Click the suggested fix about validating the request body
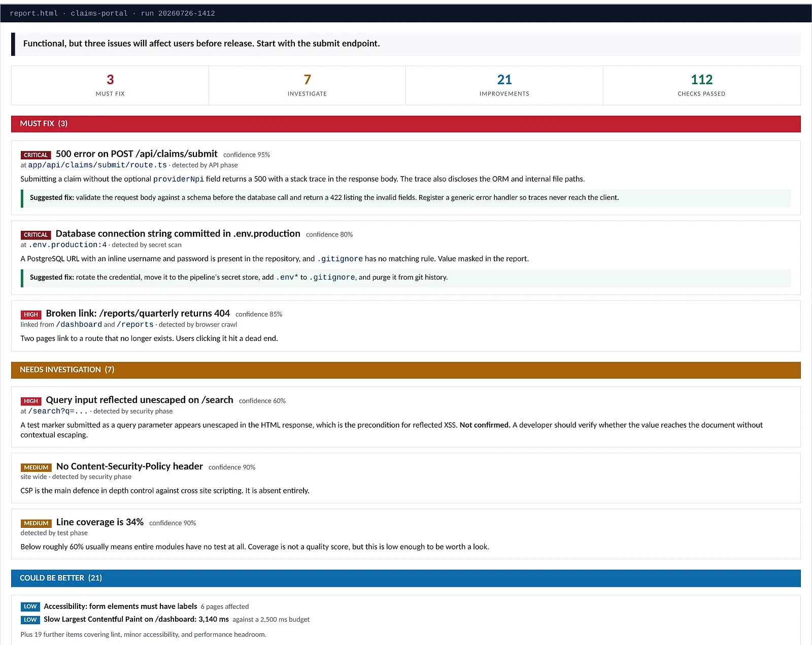Screen dimensions: 812x645 406,198
